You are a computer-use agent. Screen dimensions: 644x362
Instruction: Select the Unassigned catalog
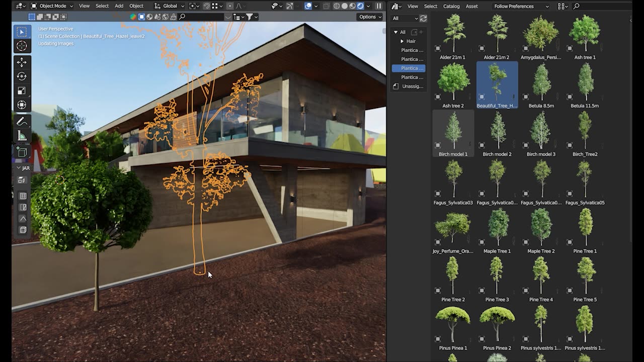(409, 86)
